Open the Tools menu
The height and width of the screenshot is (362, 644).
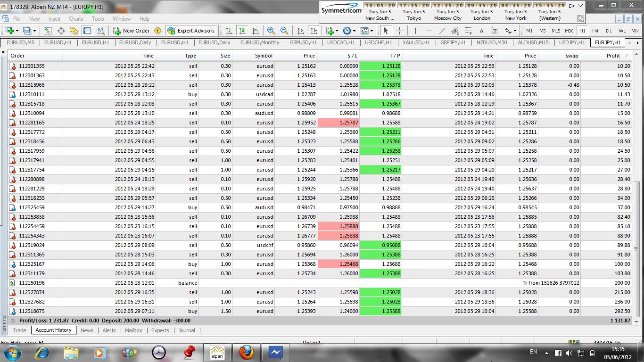(98, 19)
